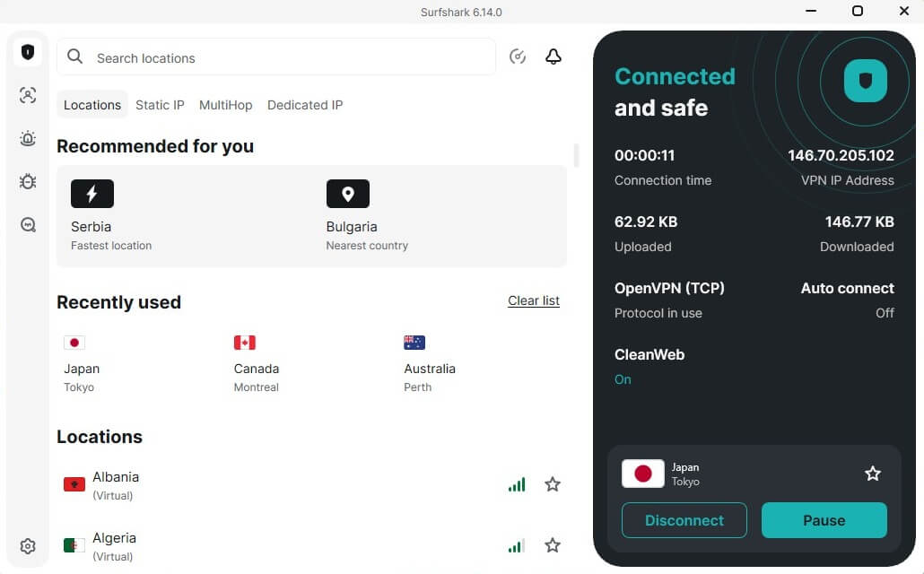
Task: Switch to the Static IP tab
Action: pyautogui.click(x=160, y=105)
